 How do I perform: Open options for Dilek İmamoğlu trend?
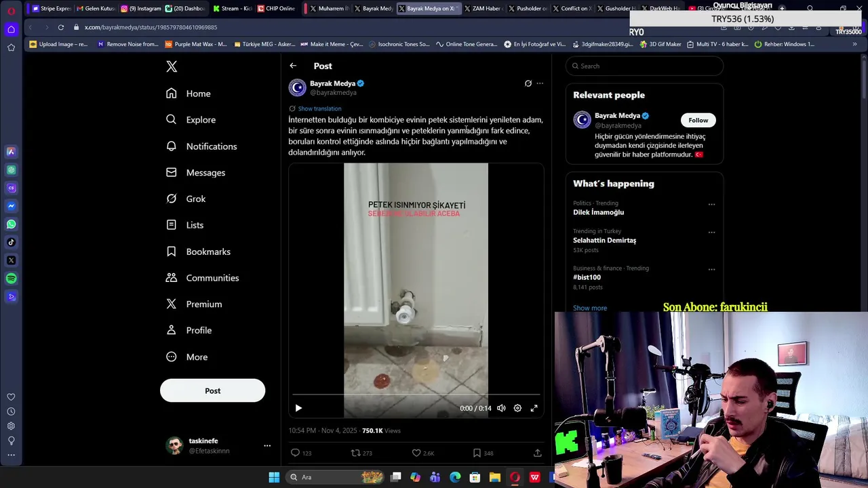(711, 204)
